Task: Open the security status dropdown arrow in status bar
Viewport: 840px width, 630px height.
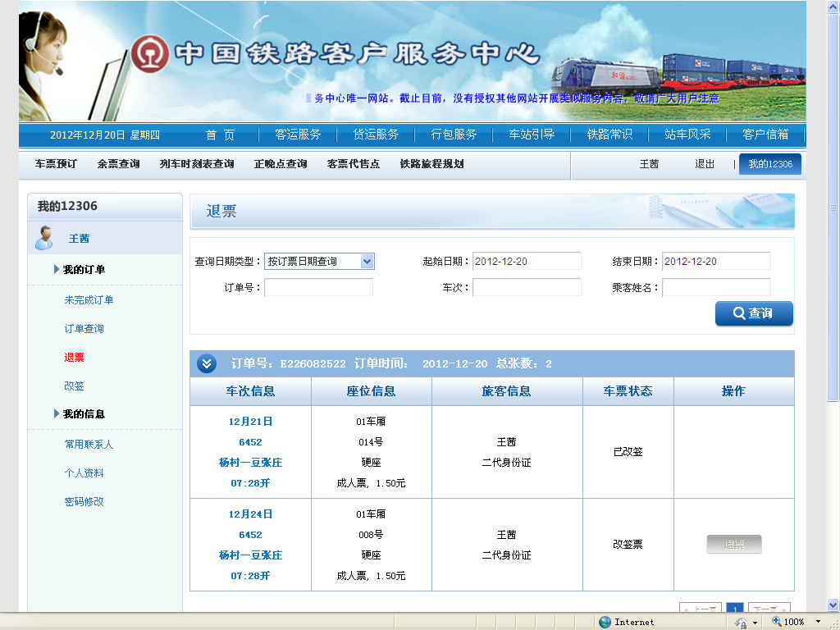Action: [x=755, y=623]
